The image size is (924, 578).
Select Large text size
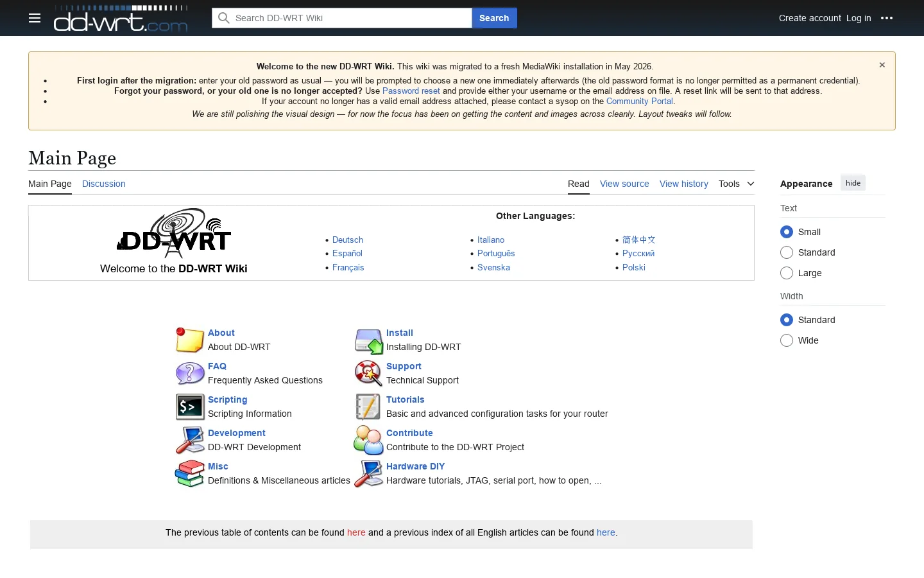click(x=787, y=273)
